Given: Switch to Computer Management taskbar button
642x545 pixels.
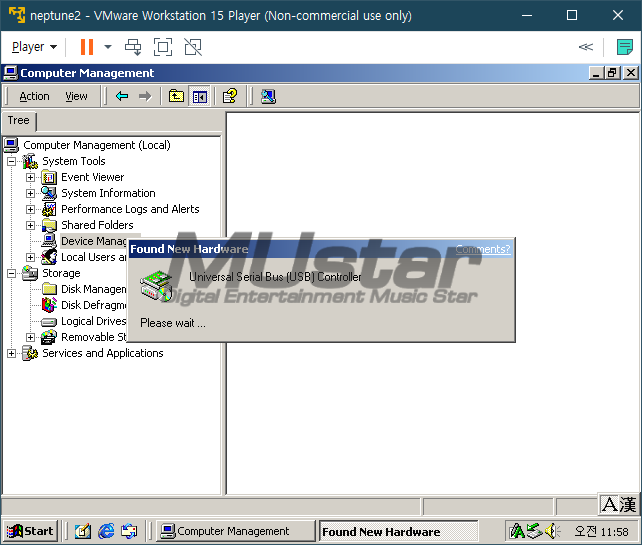Looking at the screenshot, I should click(x=235, y=531).
